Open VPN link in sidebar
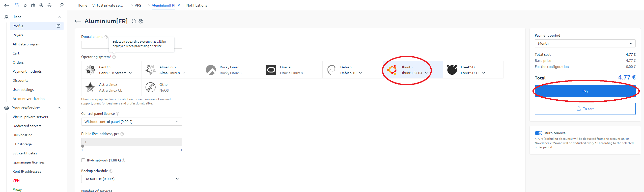The height and width of the screenshot is (192, 644). [16, 180]
